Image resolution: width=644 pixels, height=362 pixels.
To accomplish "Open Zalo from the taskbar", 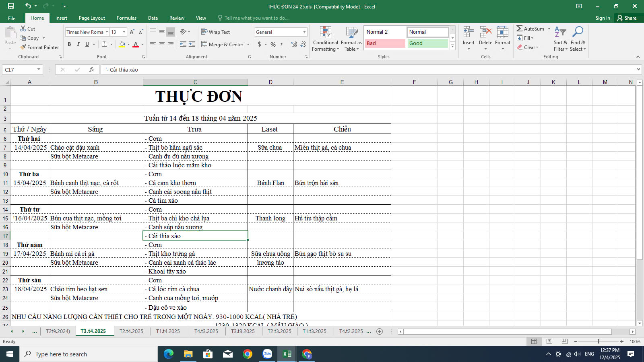I will point(267,354).
